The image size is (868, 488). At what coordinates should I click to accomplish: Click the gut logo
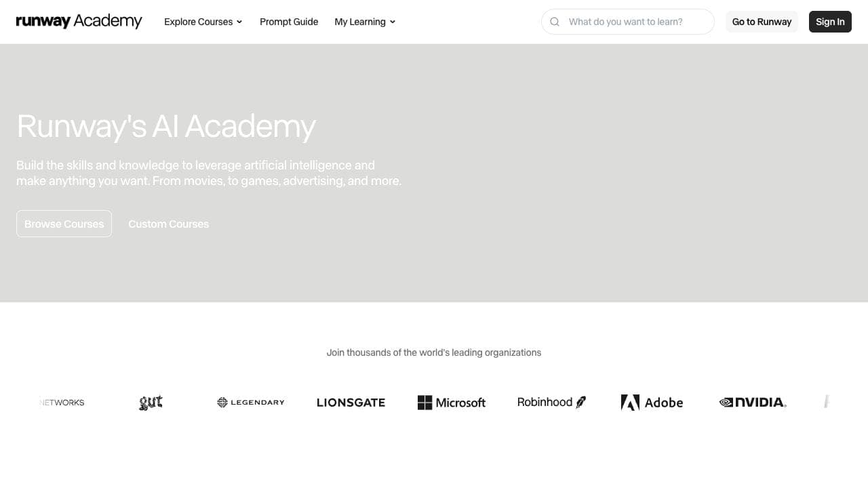151,402
